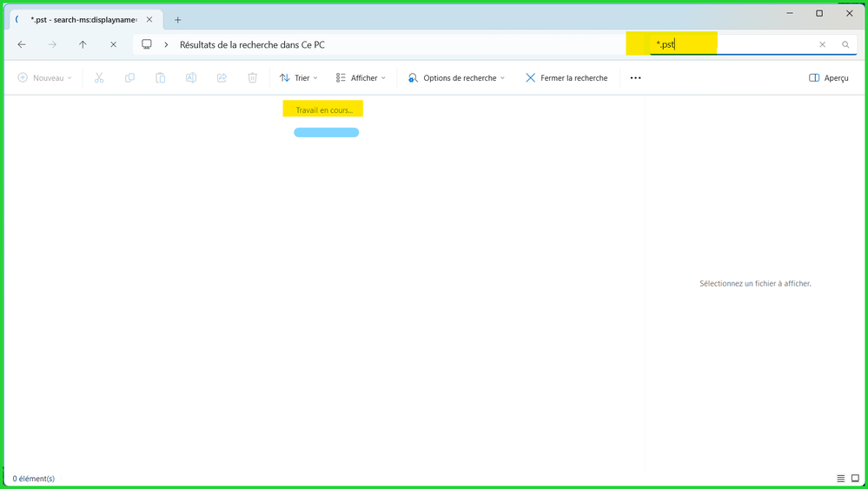Open Options de recherche dropdown
The height and width of the screenshot is (489, 868).
[x=456, y=78]
